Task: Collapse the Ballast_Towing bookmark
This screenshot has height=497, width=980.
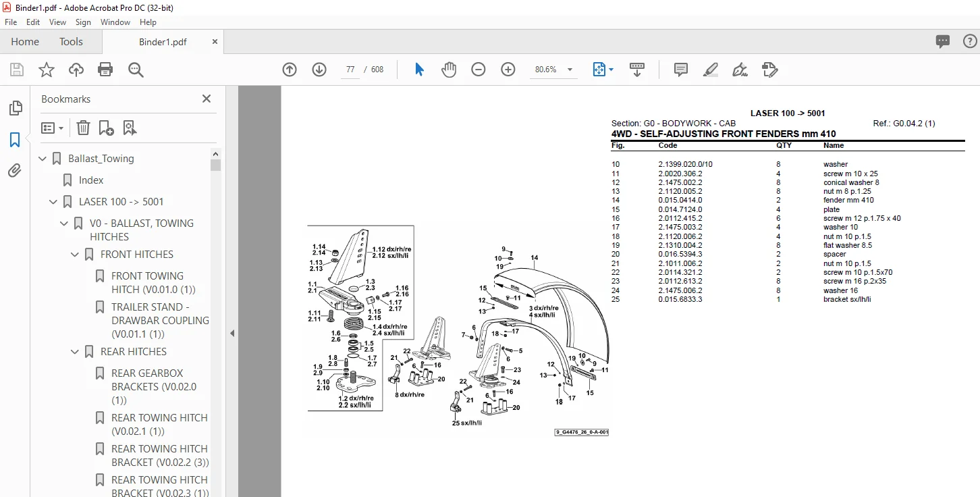Action: (43, 159)
